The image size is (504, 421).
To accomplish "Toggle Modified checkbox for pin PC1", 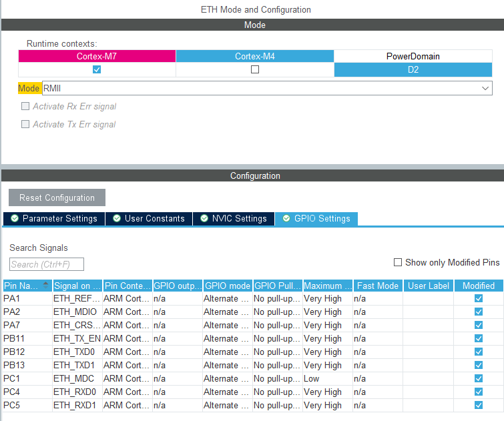I will coord(479,378).
